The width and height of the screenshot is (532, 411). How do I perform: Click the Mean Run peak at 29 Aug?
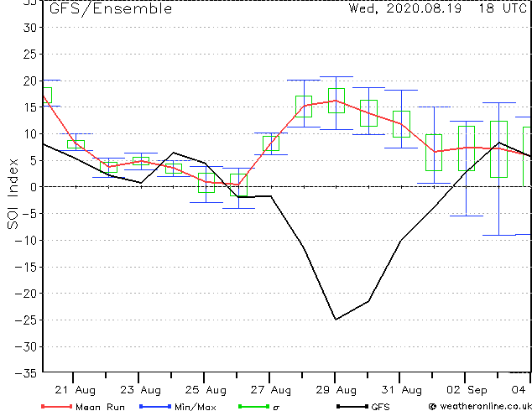pos(336,101)
